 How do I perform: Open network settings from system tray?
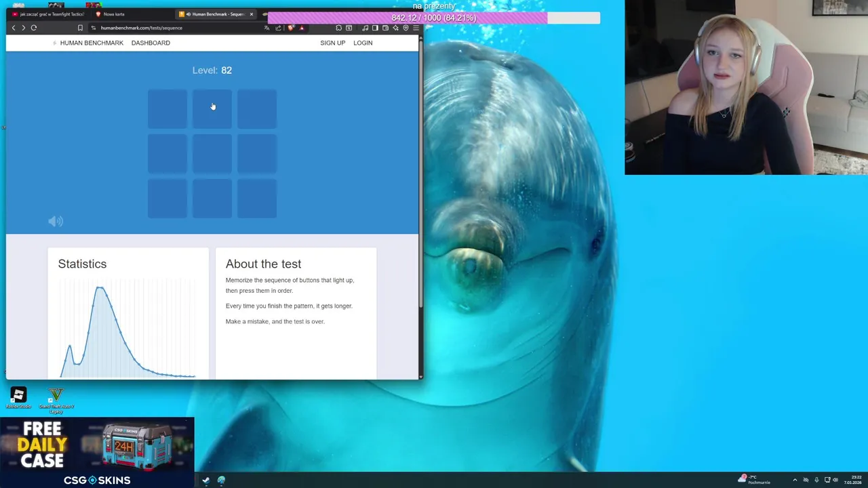click(827, 480)
